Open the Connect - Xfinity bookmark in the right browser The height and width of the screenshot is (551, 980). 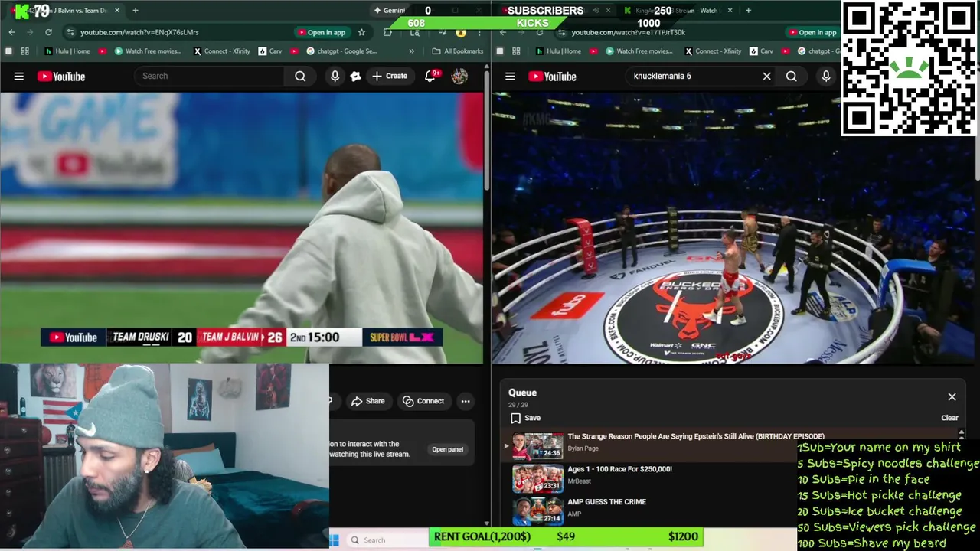point(713,51)
